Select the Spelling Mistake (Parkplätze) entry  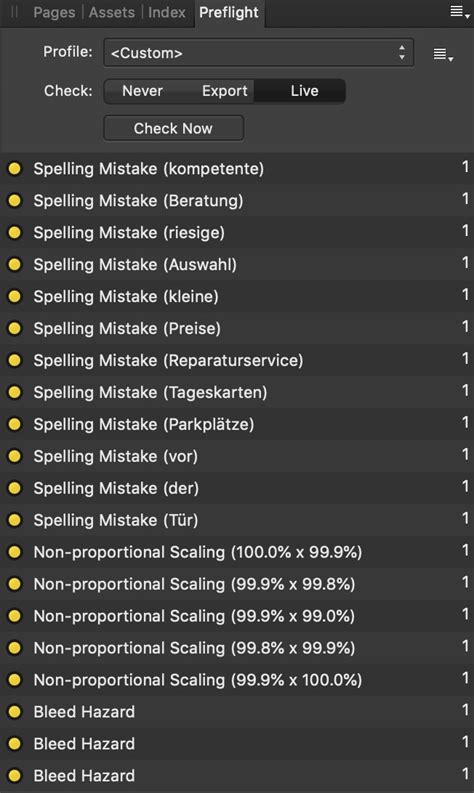tap(237, 424)
